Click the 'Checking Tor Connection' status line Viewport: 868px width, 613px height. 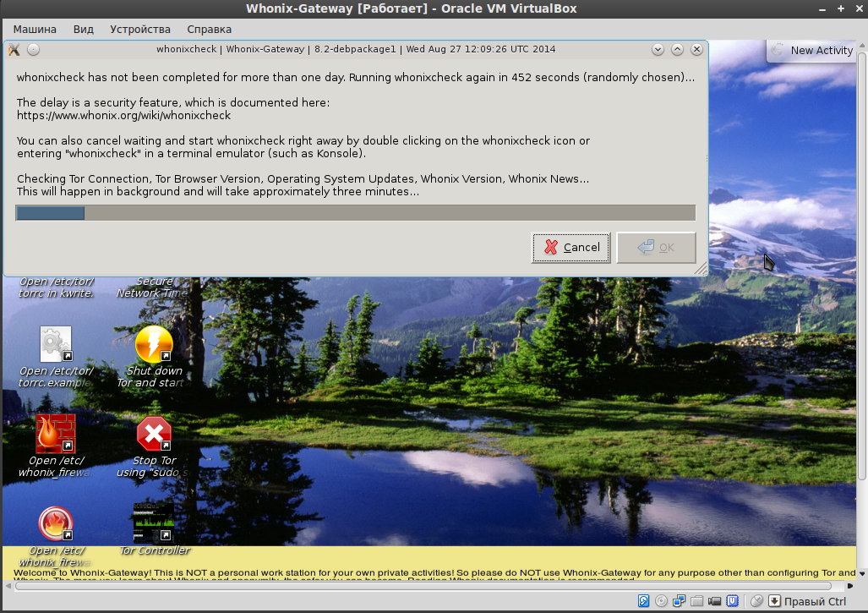(x=303, y=179)
